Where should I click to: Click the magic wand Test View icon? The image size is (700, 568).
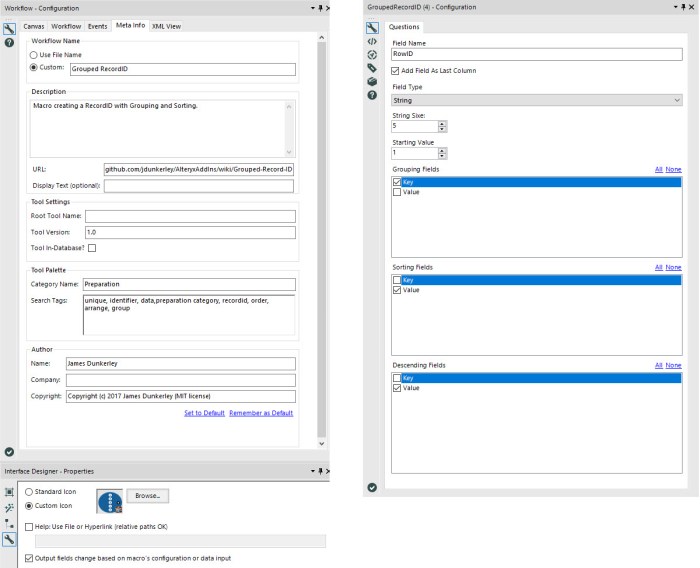pyautogui.click(x=9, y=508)
